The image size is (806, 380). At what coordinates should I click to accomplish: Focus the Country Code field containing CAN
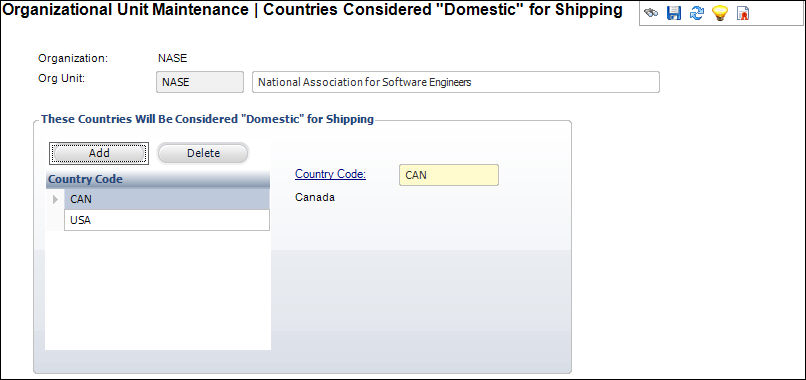coord(449,175)
